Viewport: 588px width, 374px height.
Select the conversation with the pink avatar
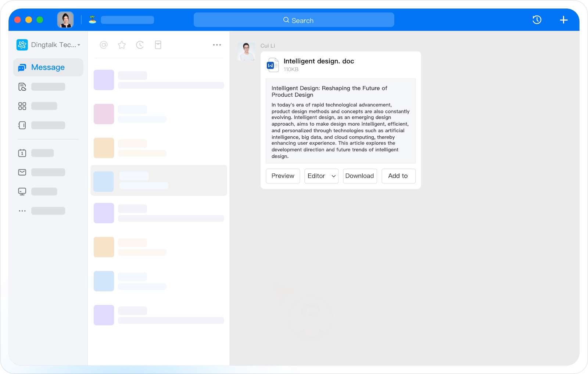(x=159, y=114)
